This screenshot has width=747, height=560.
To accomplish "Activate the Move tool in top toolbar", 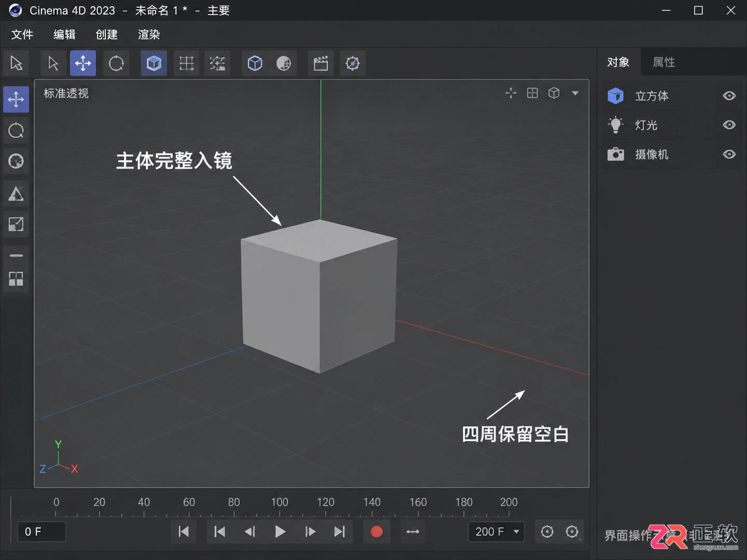I will tap(83, 63).
